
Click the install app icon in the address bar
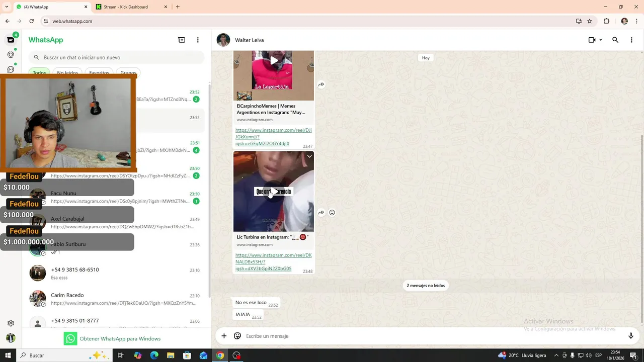coord(579,21)
